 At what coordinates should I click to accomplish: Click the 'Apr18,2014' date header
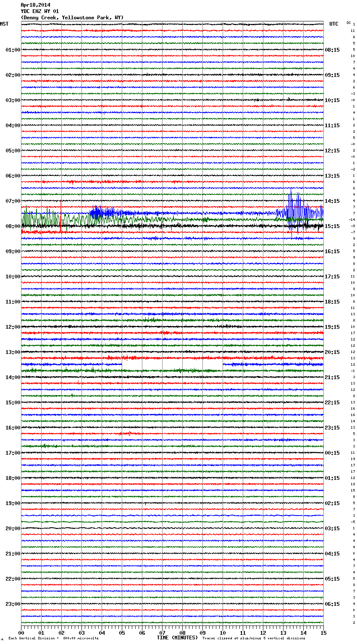36,5
